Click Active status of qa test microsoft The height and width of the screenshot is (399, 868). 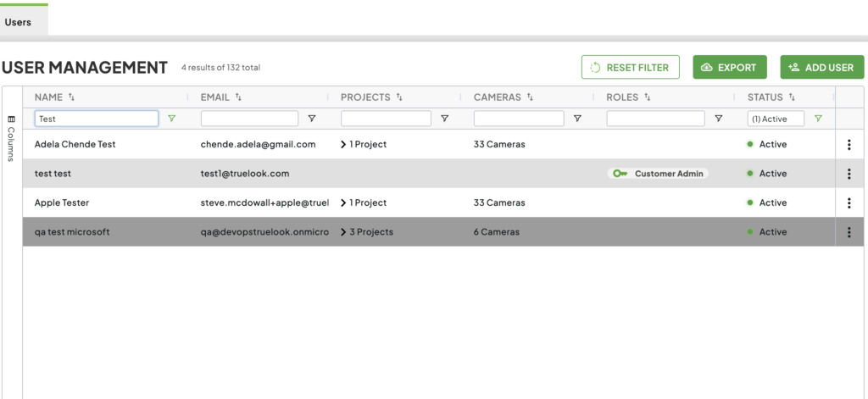coord(766,232)
